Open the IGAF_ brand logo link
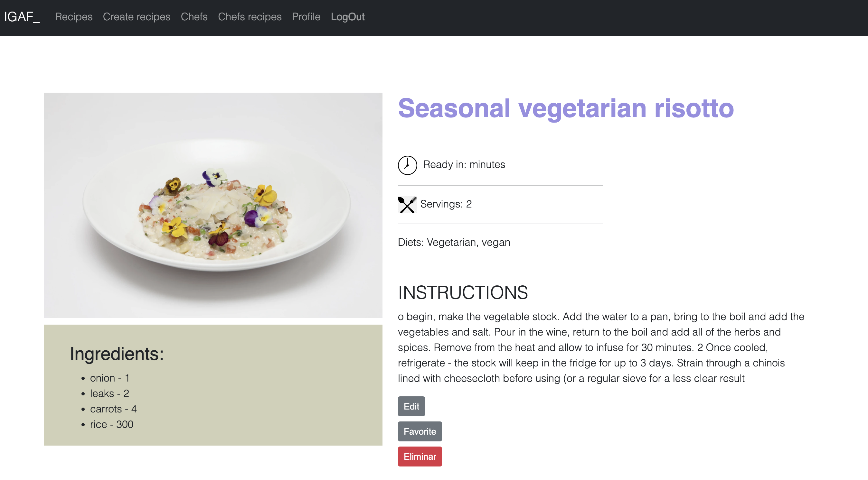This screenshot has height=480, width=868. 22,17
